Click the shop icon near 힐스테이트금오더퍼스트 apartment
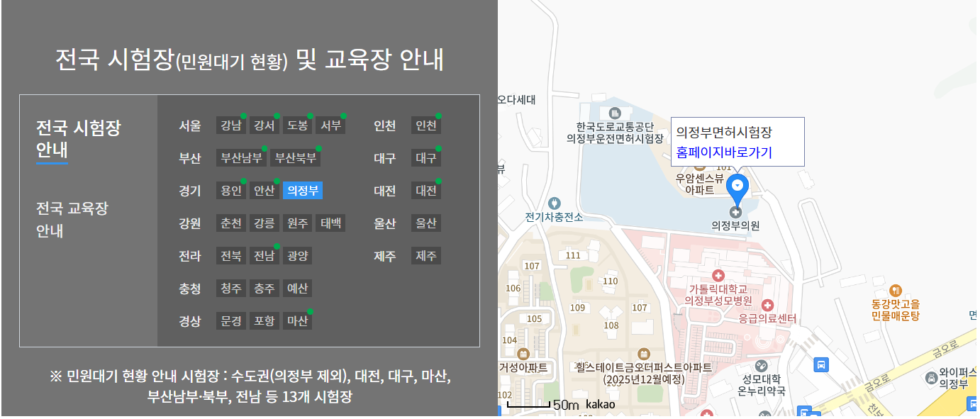 (642, 354)
